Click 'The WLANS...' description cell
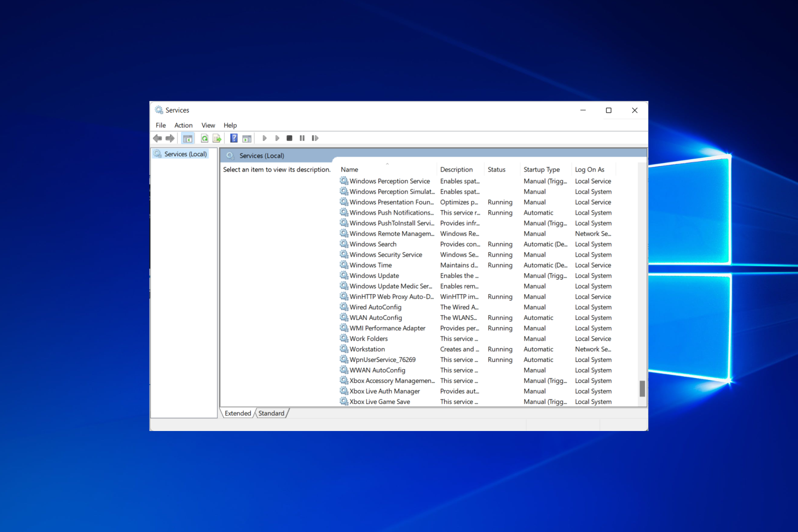This screenshot has height=532, width=798. pyautogui.click(x=458, y=318)
